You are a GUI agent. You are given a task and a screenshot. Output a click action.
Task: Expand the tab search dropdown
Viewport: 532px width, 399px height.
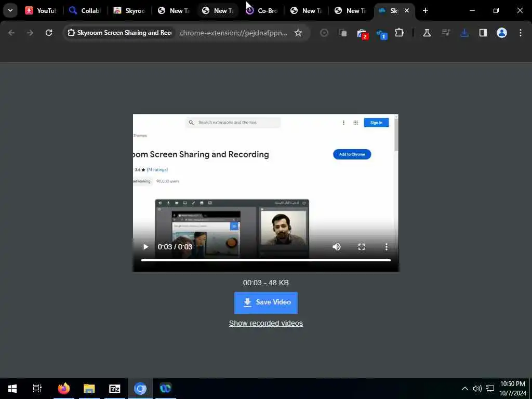pyautogui.click(x=10, y=10)
